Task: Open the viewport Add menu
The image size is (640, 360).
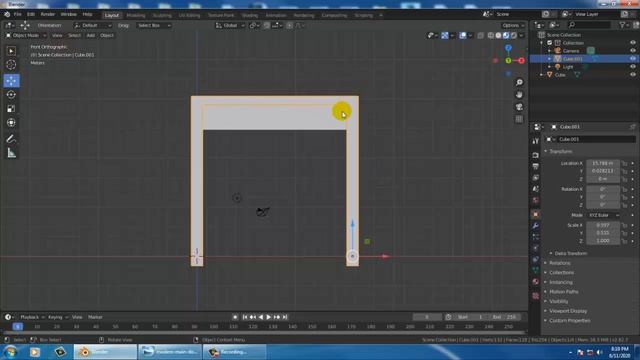Action: pyautogui.click(x=91, y=36)
